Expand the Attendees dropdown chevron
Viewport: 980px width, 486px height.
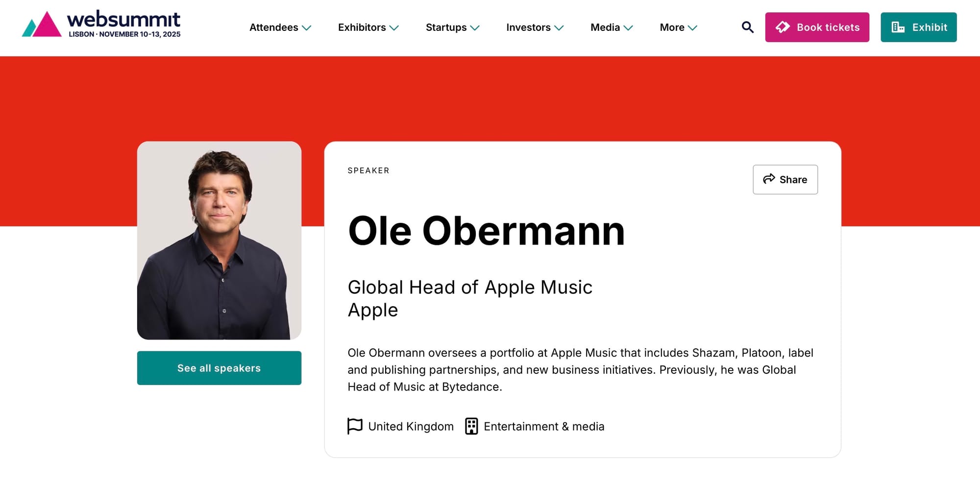307,28
